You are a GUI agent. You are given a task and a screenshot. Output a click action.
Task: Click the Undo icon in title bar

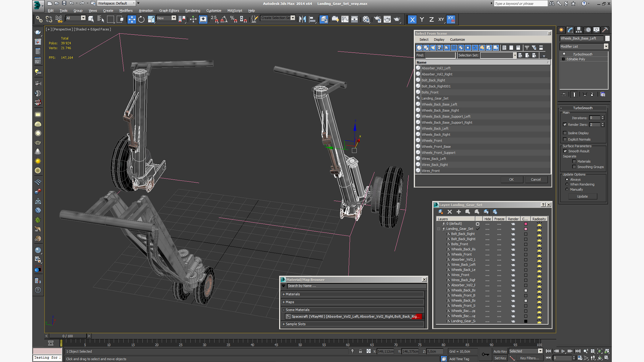(71, 3)
